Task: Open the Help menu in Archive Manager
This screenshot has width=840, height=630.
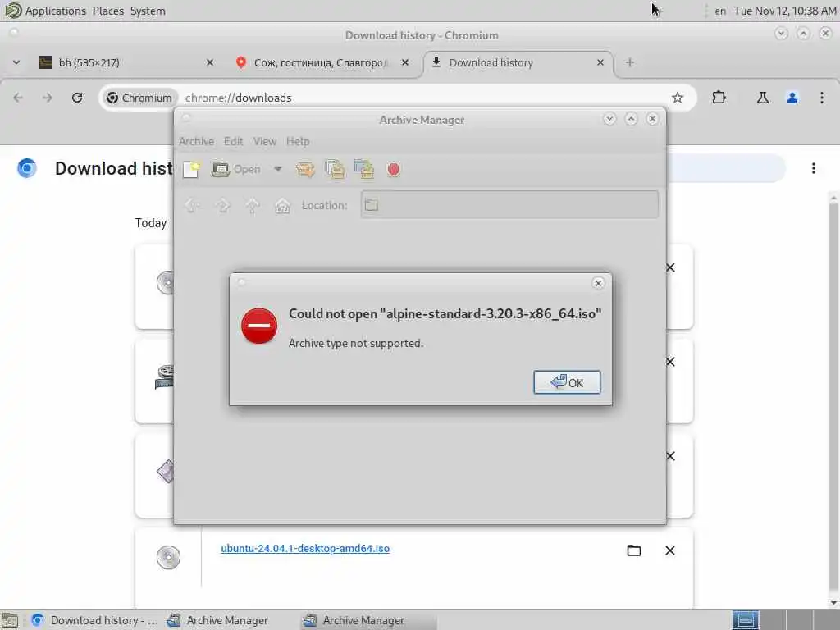Action: coord(298,141)
